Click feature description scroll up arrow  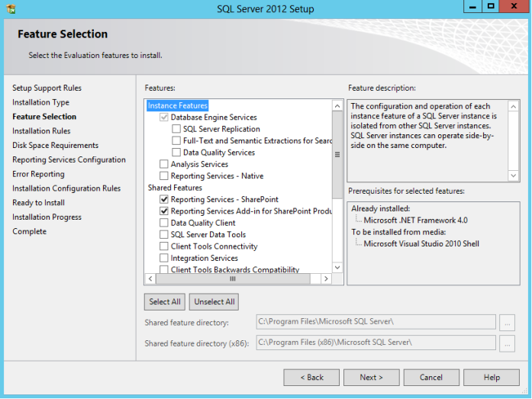tap(514, 107)
